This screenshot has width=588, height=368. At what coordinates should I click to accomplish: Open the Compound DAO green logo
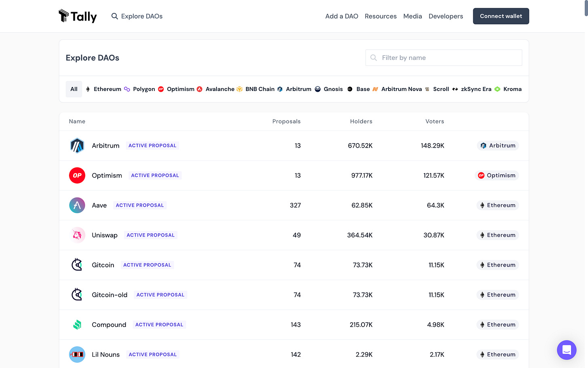click(77, 325)
